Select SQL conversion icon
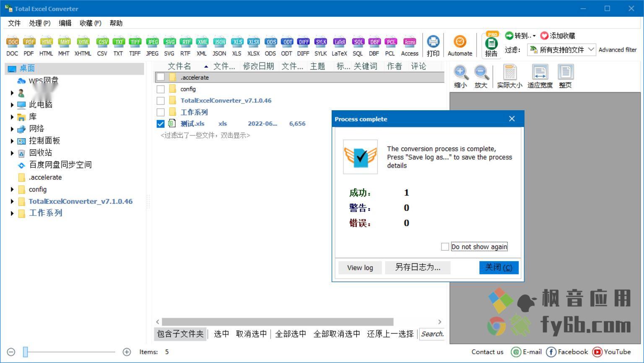This screenshot has height=363, width=644. tap(358, 46)
